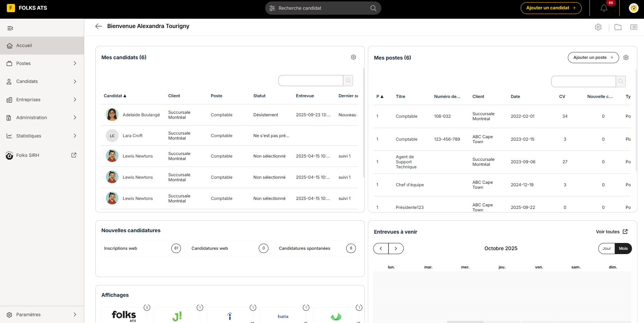This screenshot has width=644, height=323.
Task: Click the magnifier icon in top search bar
Action: 373,8
